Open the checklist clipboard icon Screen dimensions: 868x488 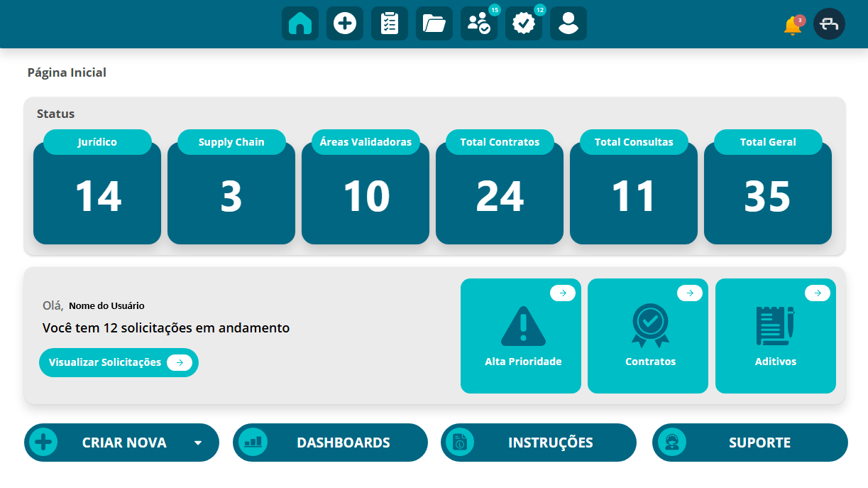pos(390,23)
